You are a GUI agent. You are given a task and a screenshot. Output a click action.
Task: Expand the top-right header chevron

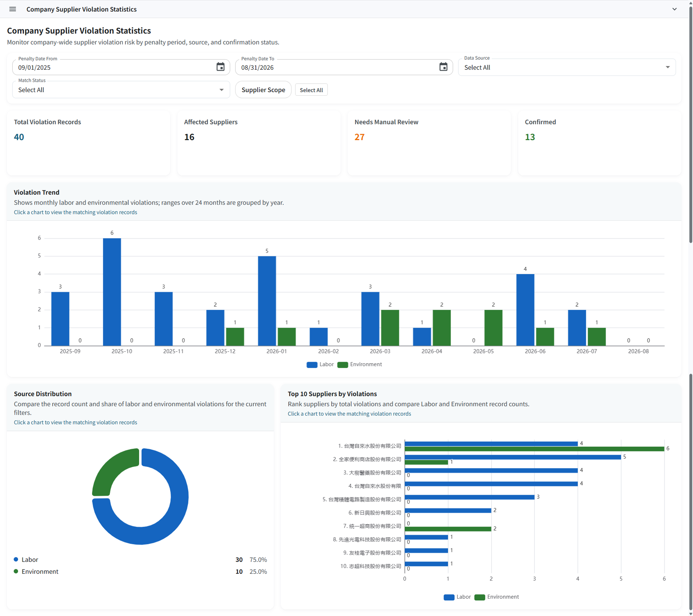[x=674, y=9]
